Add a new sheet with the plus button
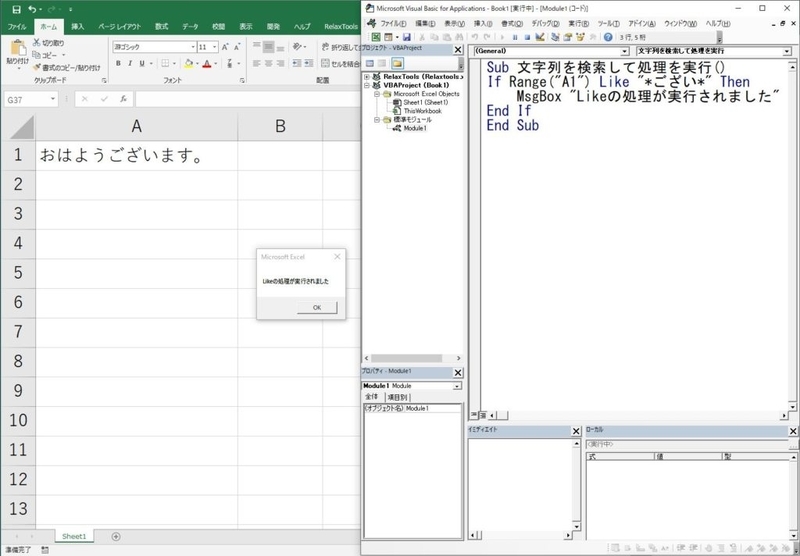This screenshot has width=800, height=556. (x=116, y=536)
